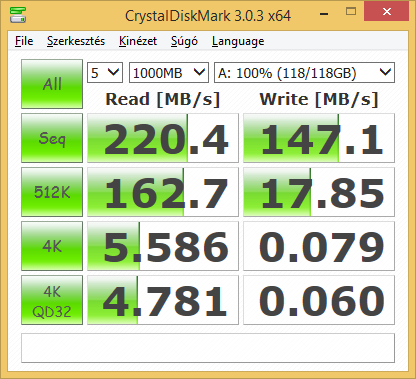
Task: Expand the drive selector showing A: 100%
Action: pos(304,72)
